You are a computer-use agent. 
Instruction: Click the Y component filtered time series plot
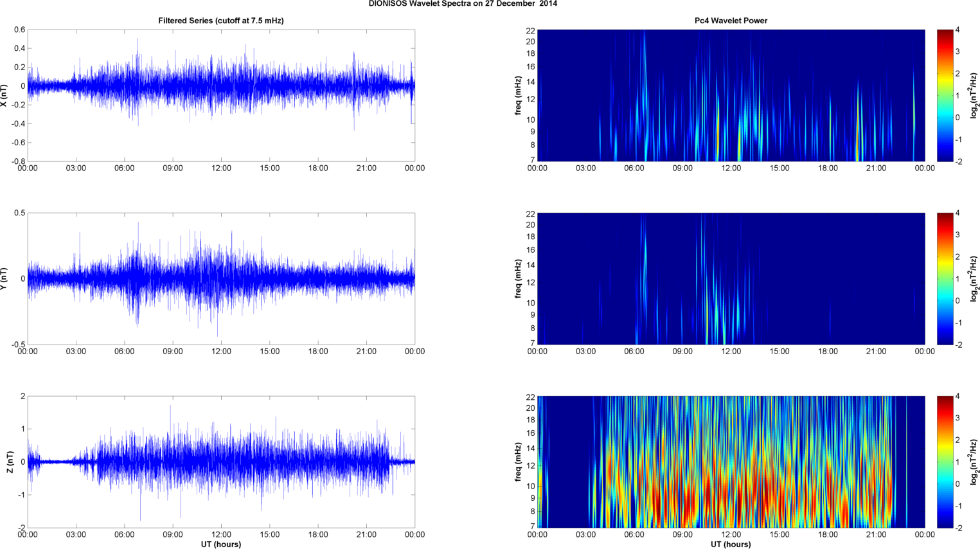tap(221, 278)
